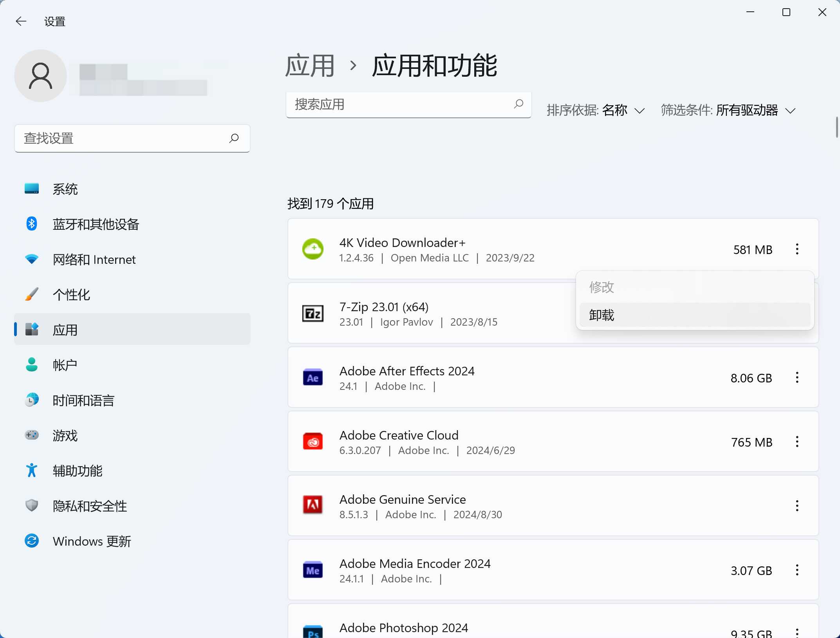
Task: Open 时间和语言 clock globe icon
Action: (32, 400)
